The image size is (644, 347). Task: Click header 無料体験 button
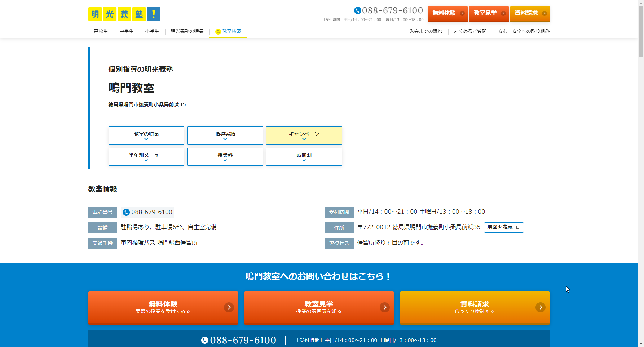(448, 14)
